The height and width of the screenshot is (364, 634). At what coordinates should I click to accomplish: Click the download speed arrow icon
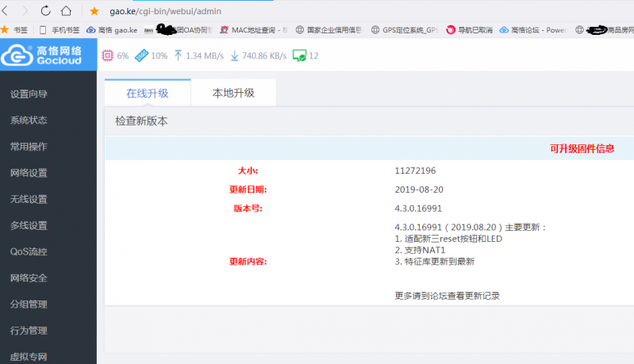[x=235, y=56]
